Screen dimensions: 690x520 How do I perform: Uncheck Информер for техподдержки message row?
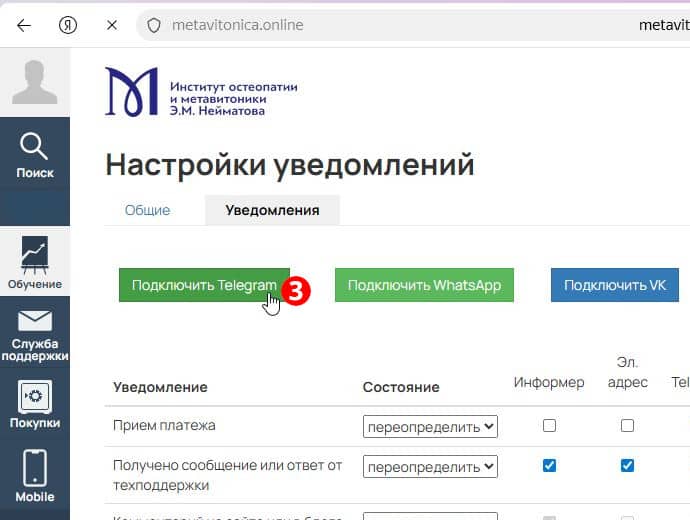549,465
